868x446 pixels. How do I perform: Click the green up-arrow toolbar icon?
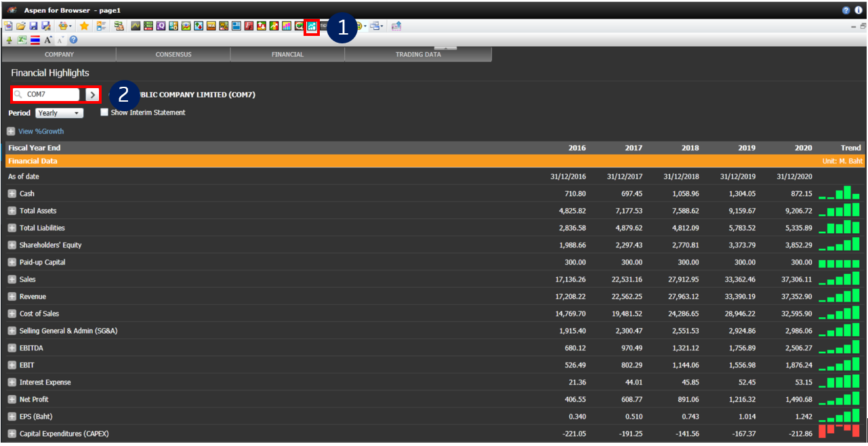tap(274, 26)
